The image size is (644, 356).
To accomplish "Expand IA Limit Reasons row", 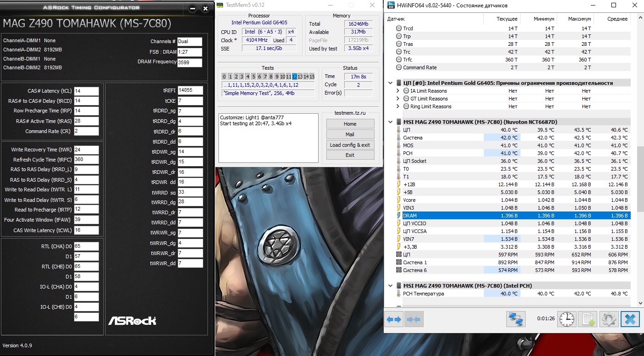I will [398, 91].
